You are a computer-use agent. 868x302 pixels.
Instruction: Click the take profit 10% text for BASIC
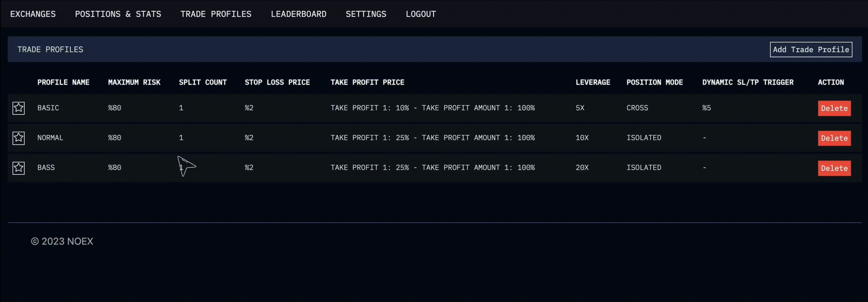433,108
